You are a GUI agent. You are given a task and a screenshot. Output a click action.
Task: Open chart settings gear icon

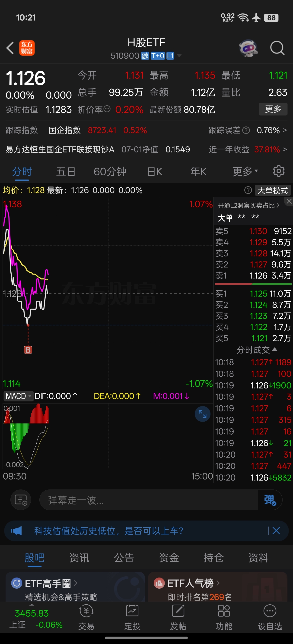pos(279,171)
